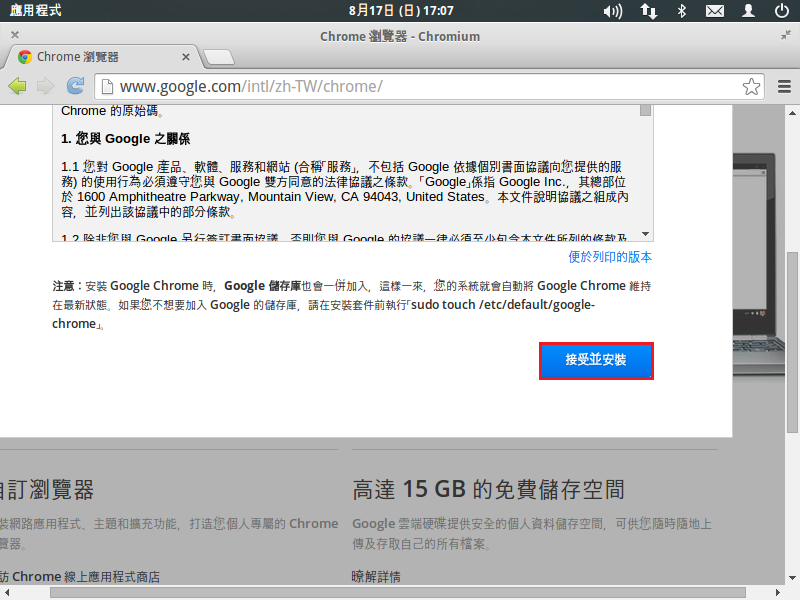Open the user account indicator
Screen dimensions: 800x600
click(x=748, y=11)
